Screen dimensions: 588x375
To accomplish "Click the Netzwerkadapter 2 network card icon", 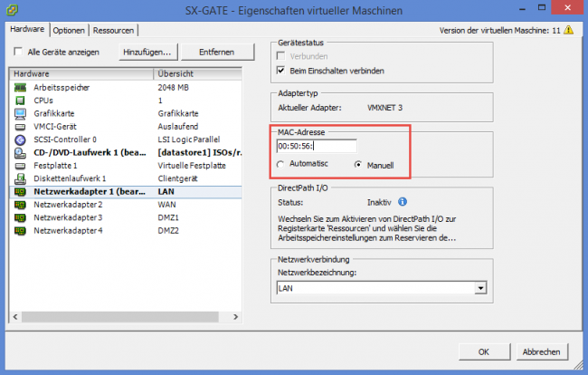I will coord(18,206).
